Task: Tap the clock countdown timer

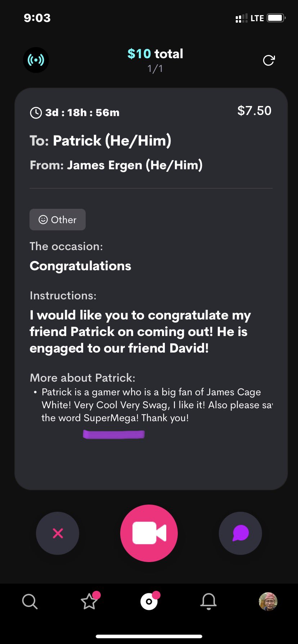Action: coord(74,112)
